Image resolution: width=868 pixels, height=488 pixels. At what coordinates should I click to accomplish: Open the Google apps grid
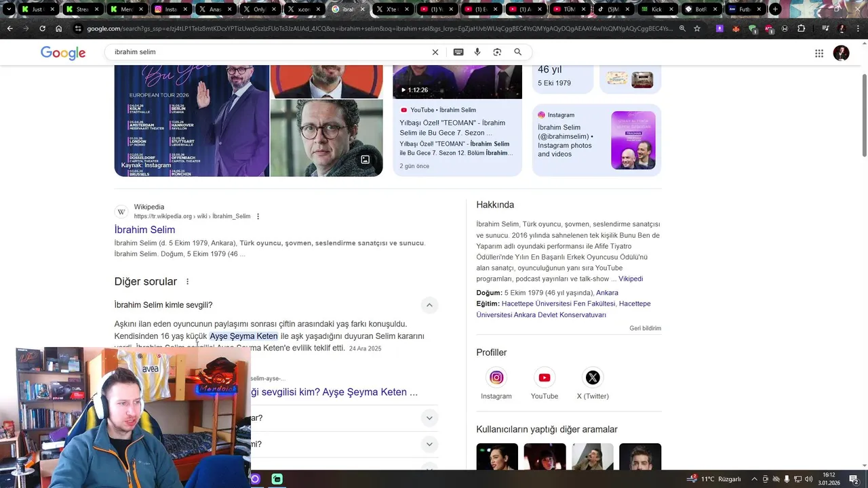click(819, 53)
